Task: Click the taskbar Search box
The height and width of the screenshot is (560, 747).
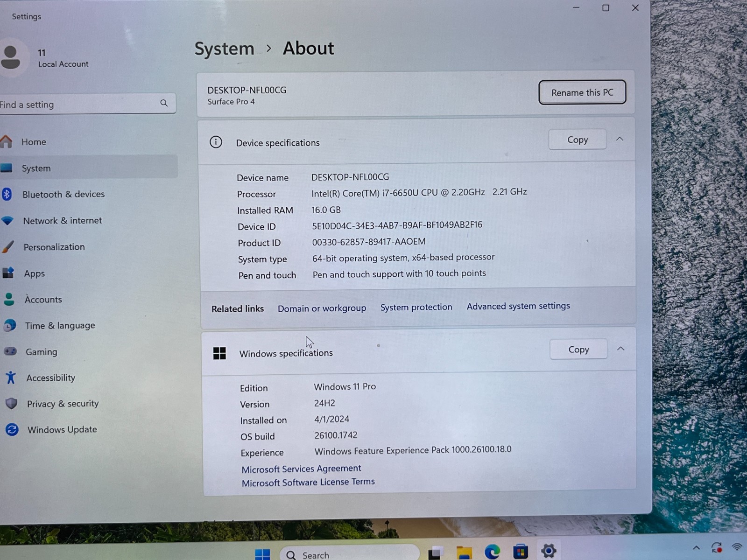Action: coord(349,553)
